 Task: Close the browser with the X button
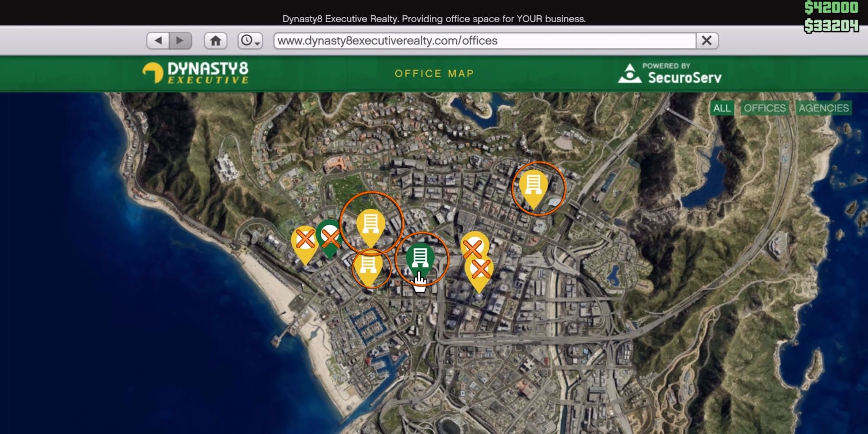pyautogui.click(x=707, y=41)
